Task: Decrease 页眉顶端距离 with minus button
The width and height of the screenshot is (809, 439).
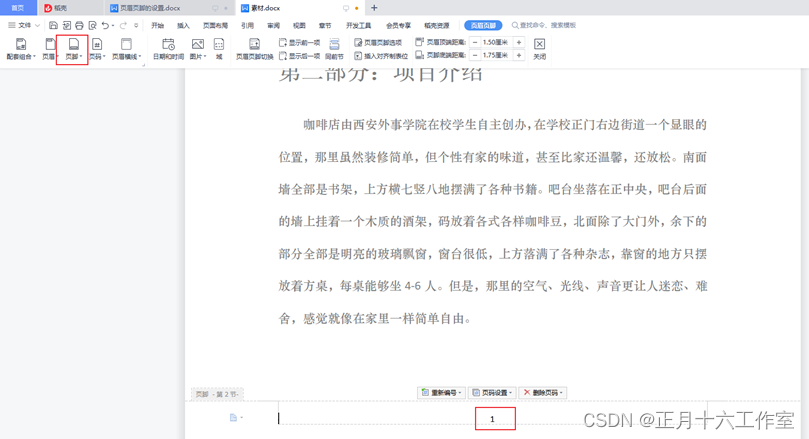Action: point(475,42)
